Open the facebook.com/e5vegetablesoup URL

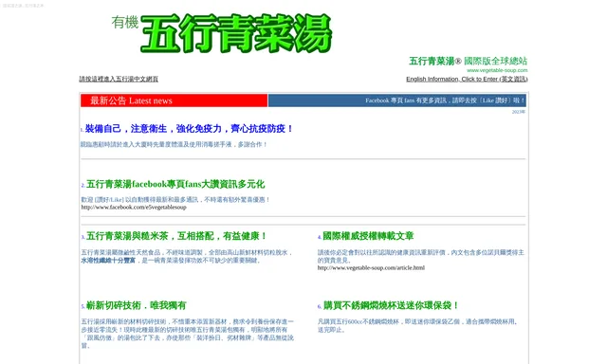(x=134, y=208)
